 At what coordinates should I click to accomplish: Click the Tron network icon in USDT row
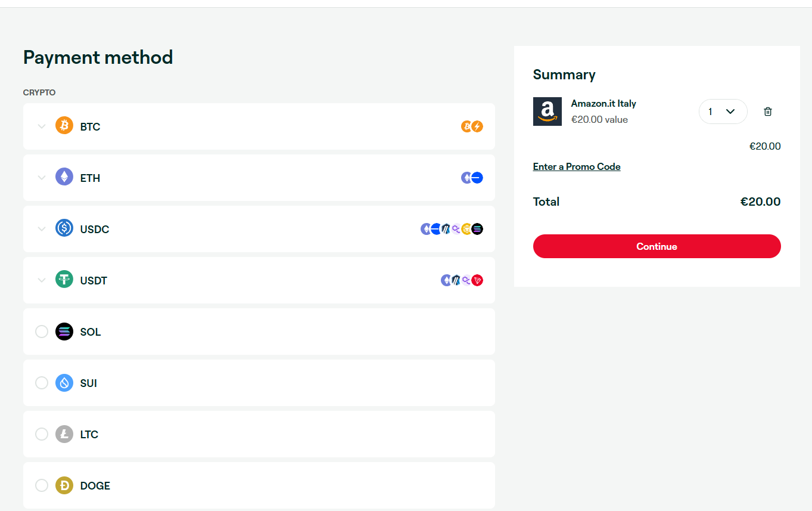(x=477, y=280)
